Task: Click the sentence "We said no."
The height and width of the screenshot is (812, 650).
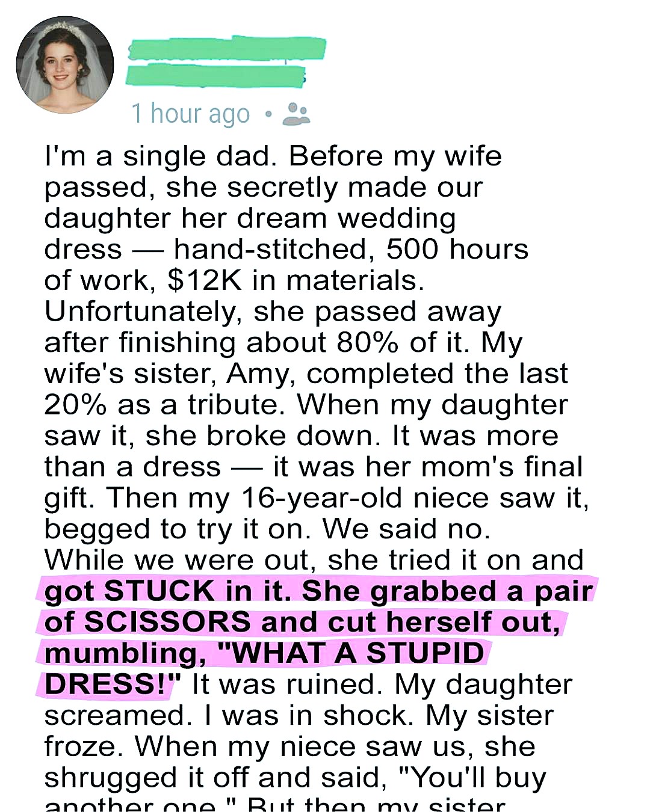Action: (406, 529)
